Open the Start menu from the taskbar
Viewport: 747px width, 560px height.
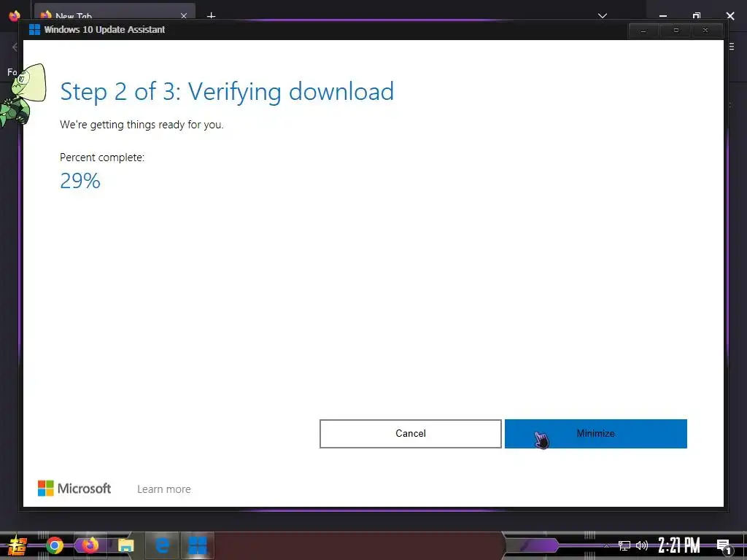[x=18, y=545]
